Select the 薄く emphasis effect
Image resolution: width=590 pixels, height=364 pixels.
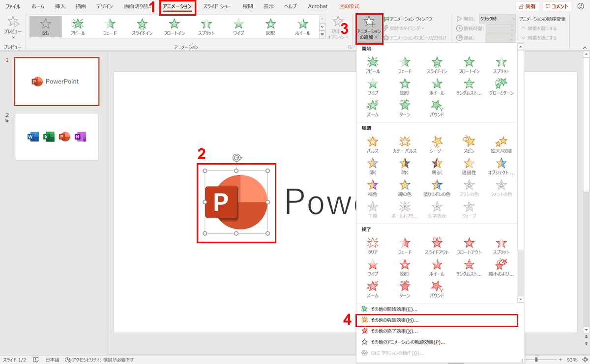[373, 166]
